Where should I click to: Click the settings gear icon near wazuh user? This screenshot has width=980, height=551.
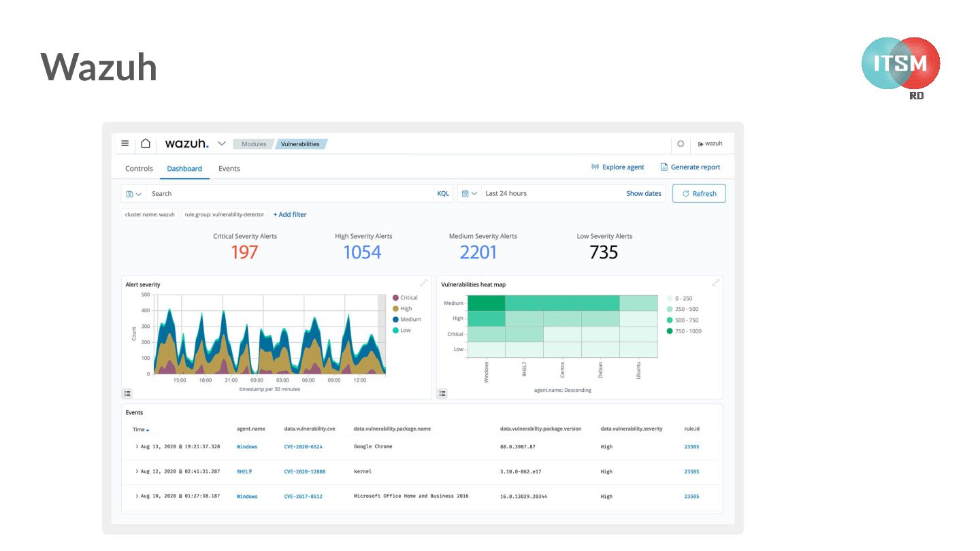point(680,144)
